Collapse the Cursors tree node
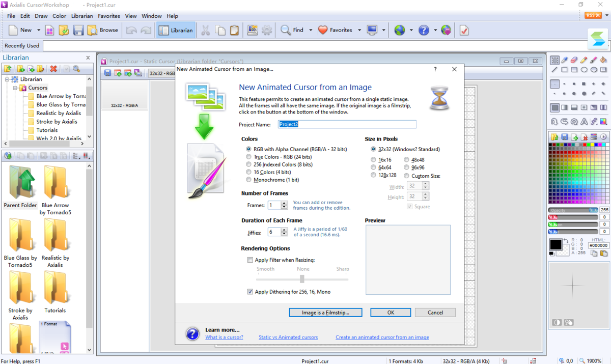The width and height of the screenshot is (611, 364). pos(16,88)
